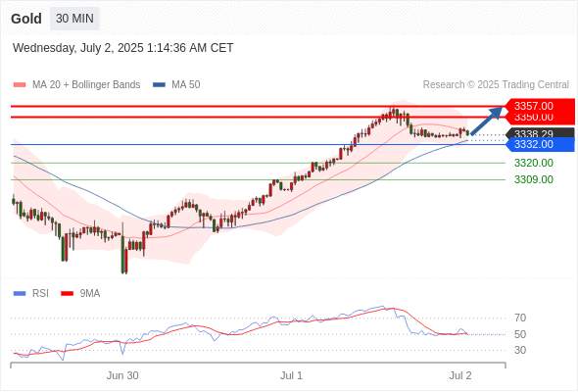Click the 3309.00 green support label
The width and height of the screenshot is (578, 392).
coord(534,179)
